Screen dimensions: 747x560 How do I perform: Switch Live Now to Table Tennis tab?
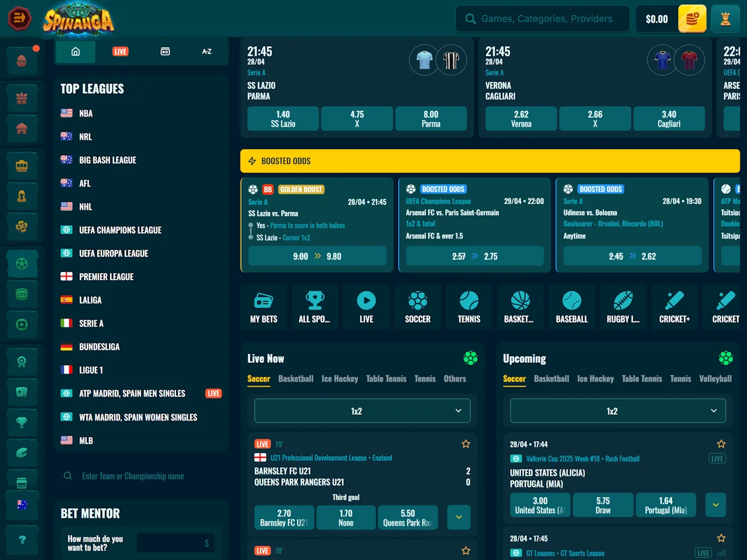click(x=386, y=379)
